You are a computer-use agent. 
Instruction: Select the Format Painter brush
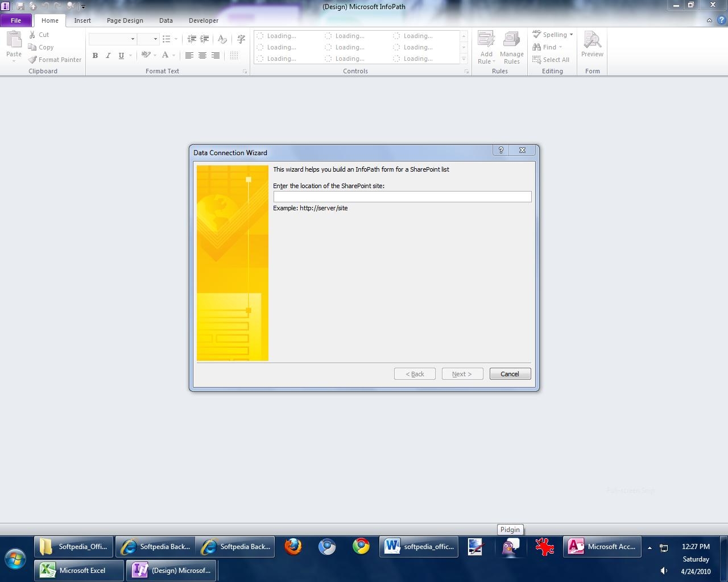[x=32, y=60]
